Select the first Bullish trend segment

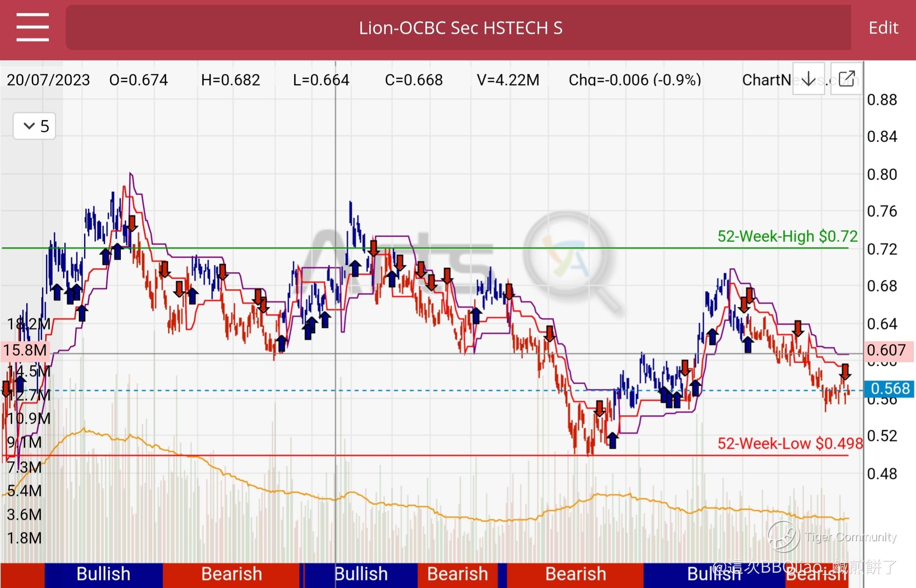(103, 574)
